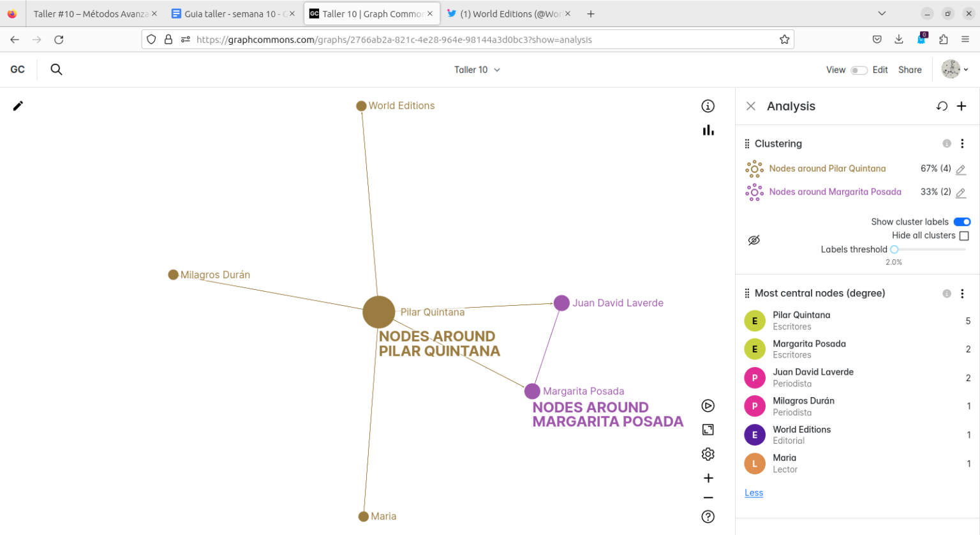Open the user avatar dropdown menu
The width and height of the screenshot is (980, 535).
pos(955,69)
